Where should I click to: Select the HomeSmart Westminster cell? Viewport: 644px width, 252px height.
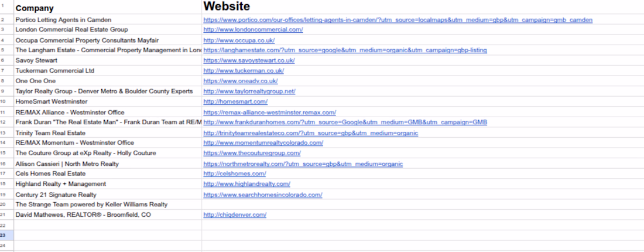(108, 101)
